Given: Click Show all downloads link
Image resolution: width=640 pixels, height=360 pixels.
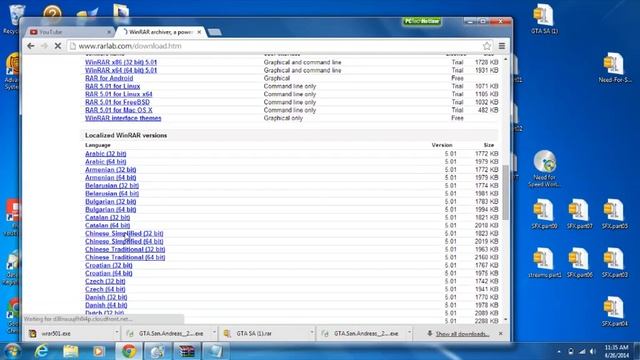Looking at the screenshot, I should (462, 334).
